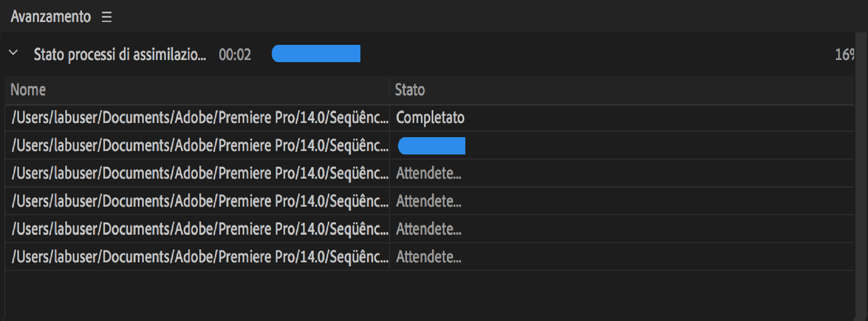The image size is (868, 321).
Task: Select the third file path marked Attendete
Action: pyautogui.click(x=200, y=229)
